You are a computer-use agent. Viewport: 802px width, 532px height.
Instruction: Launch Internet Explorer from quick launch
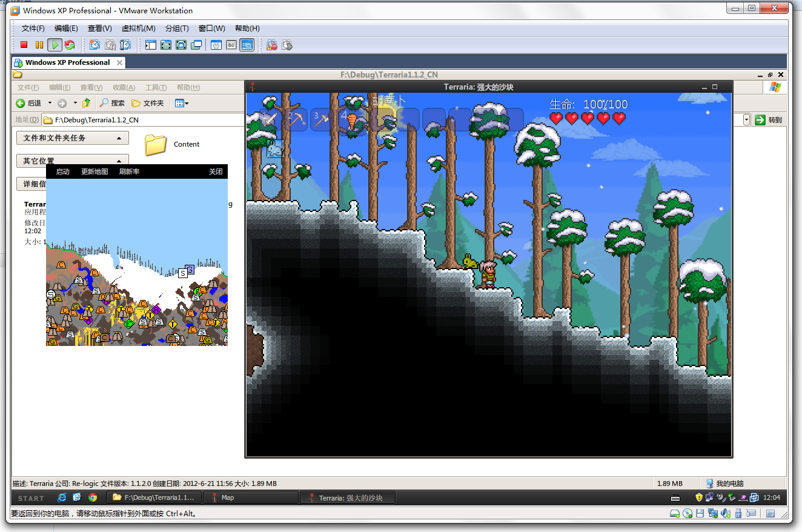coord(62,497)
